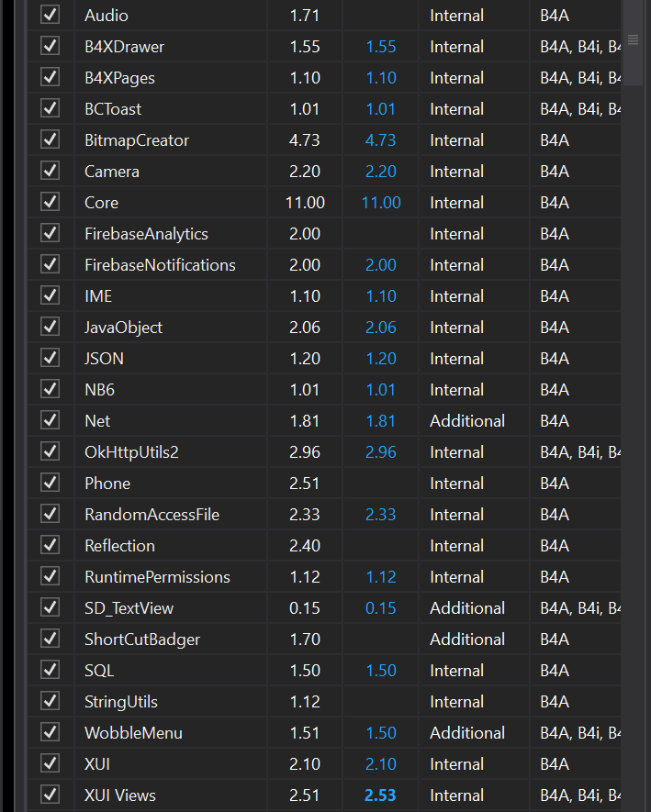Click the bold blue 2.53 version for XUI Views
Viewport: 651px width, 812px height.
click(380, 795)
